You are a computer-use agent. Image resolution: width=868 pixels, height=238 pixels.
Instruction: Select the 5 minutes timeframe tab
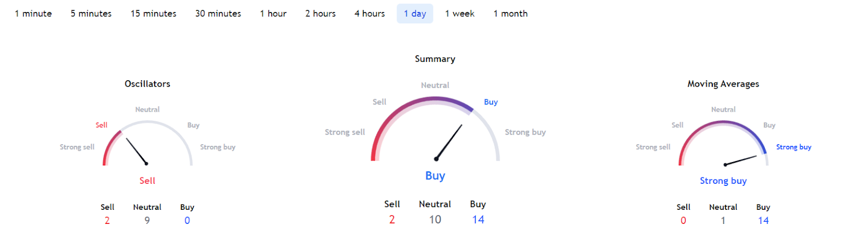pos(91,14)
